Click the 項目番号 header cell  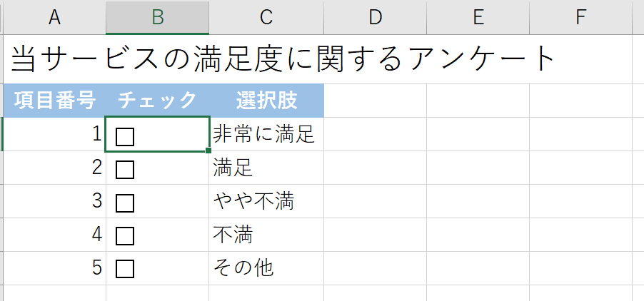[x=54, y=101]
